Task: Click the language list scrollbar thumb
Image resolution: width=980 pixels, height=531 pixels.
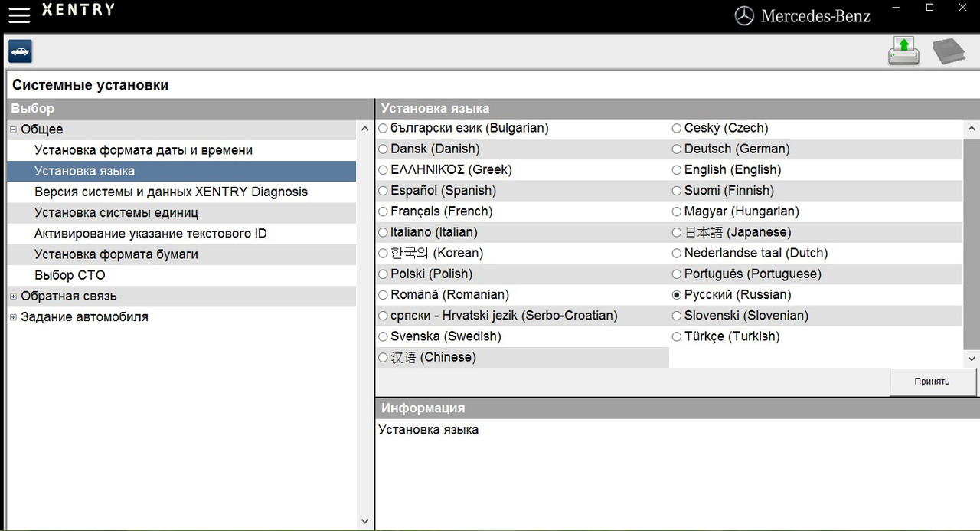Action: click(972, 244)
